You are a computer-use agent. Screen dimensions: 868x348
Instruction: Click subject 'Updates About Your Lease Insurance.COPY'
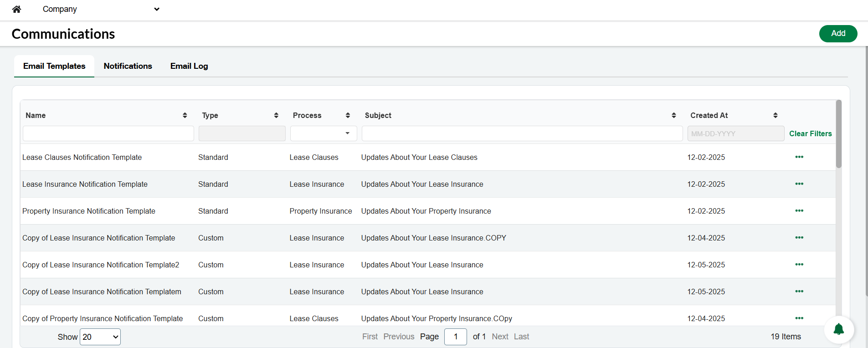point(434,238)
